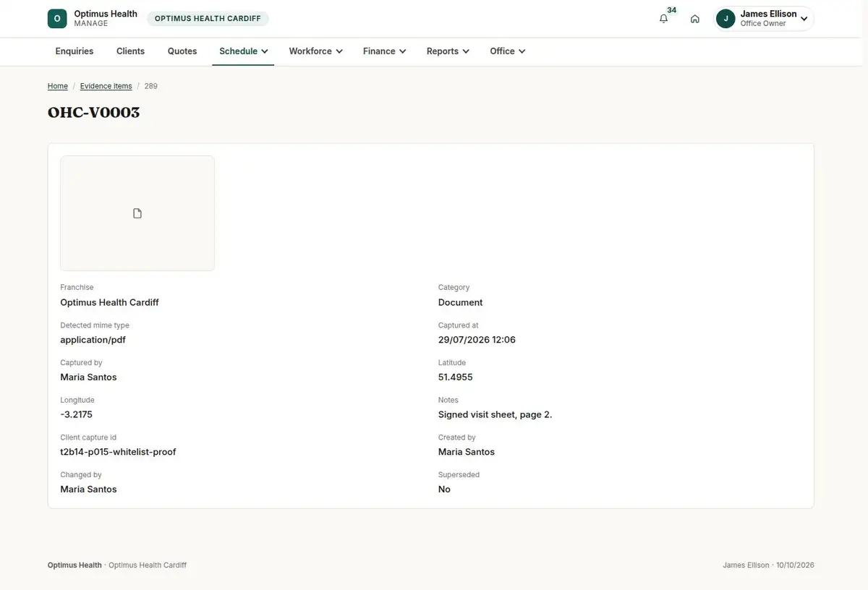Open the Quotes tab
Viewport: 868px width, 590px height.
coord(182,51)
